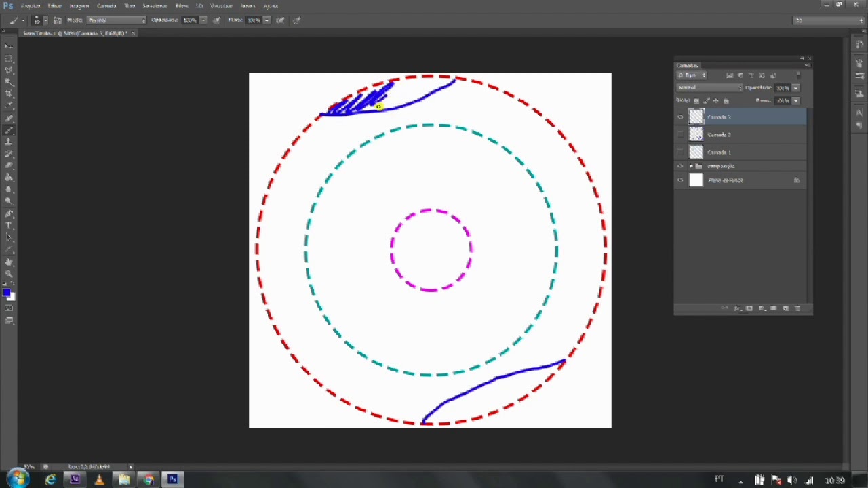868x488 pixels.
Task: Select the Dodge tool
Action: [9, 201]
